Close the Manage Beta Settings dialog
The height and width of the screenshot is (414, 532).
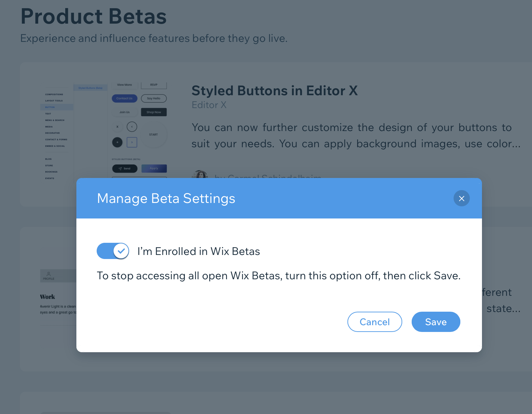coord(461,198)
